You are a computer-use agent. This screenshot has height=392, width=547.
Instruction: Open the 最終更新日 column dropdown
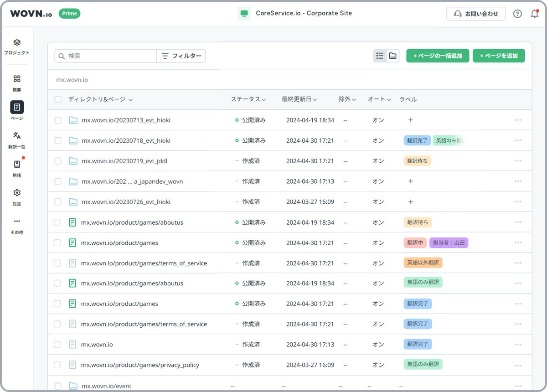click(x=315, y=99)
